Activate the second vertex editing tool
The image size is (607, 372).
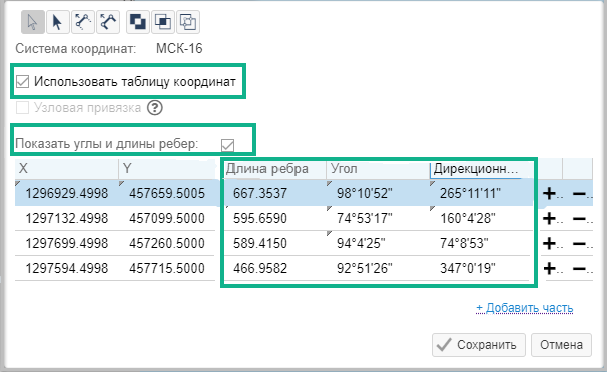[x=108, y=22]
